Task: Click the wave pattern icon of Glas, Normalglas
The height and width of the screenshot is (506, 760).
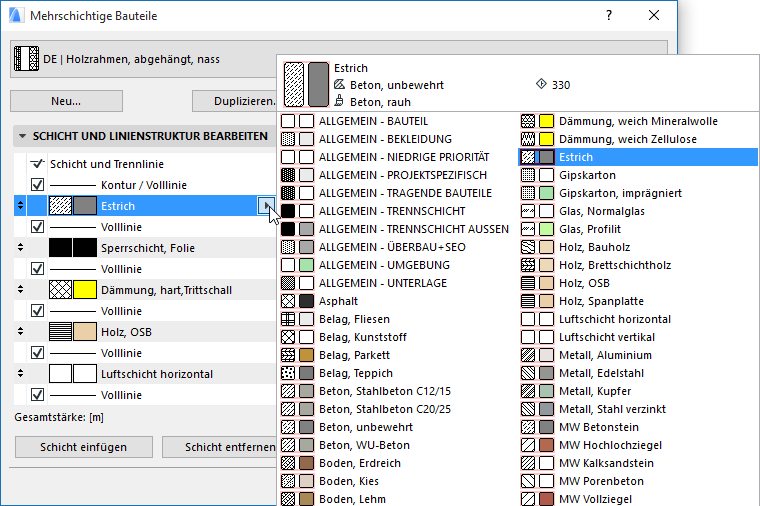Action: point(528,211)
